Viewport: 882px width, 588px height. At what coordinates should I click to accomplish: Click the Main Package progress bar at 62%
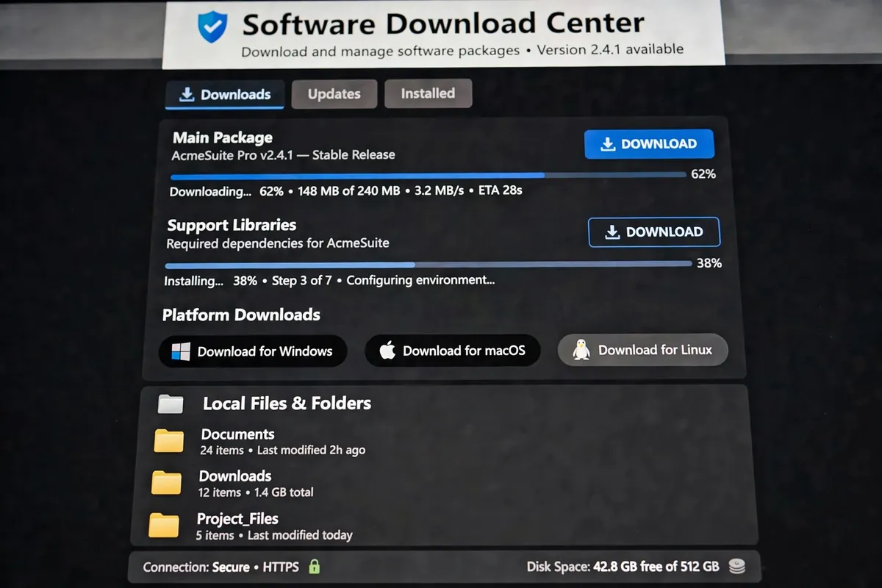429,176
